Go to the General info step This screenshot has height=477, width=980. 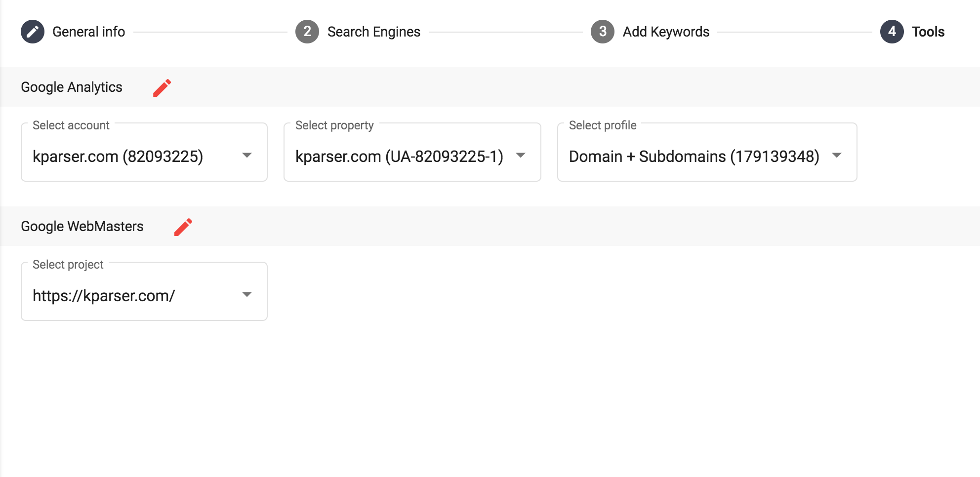(89, 32)
